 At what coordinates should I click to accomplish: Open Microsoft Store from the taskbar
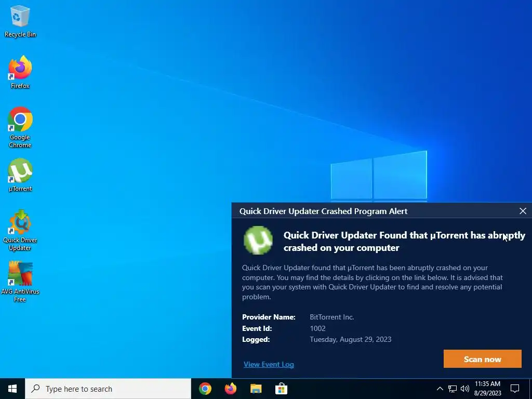coord(281,389)
